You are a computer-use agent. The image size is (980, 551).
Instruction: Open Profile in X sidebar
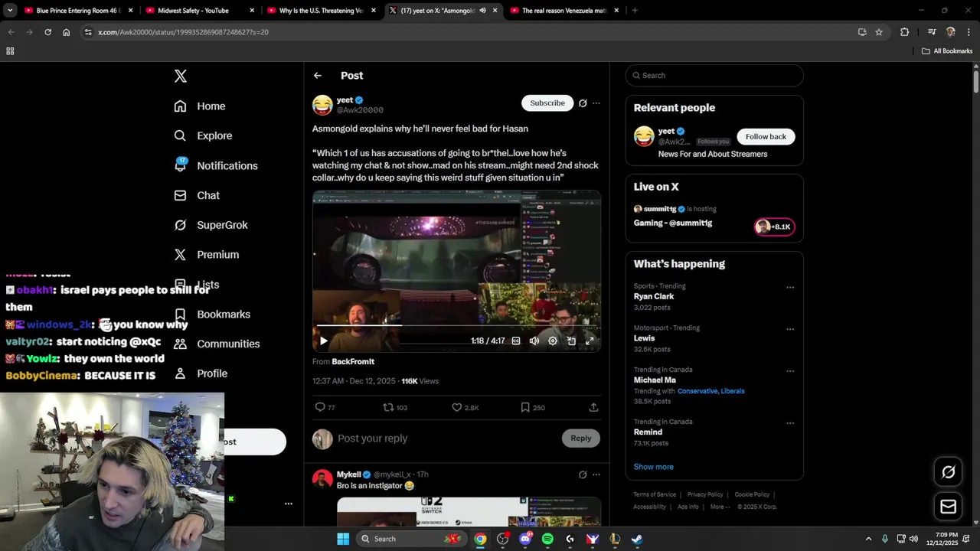pyautogui.click(x=201, y=373)
